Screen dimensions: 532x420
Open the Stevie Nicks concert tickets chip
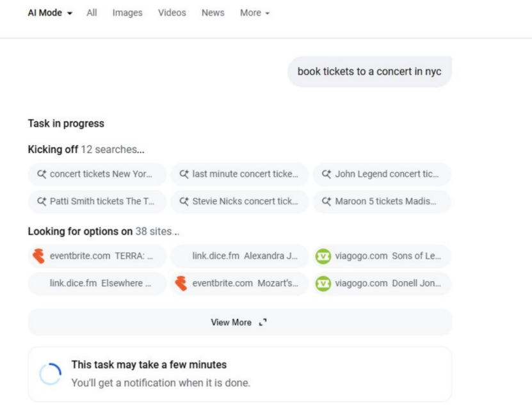[239, 202]
